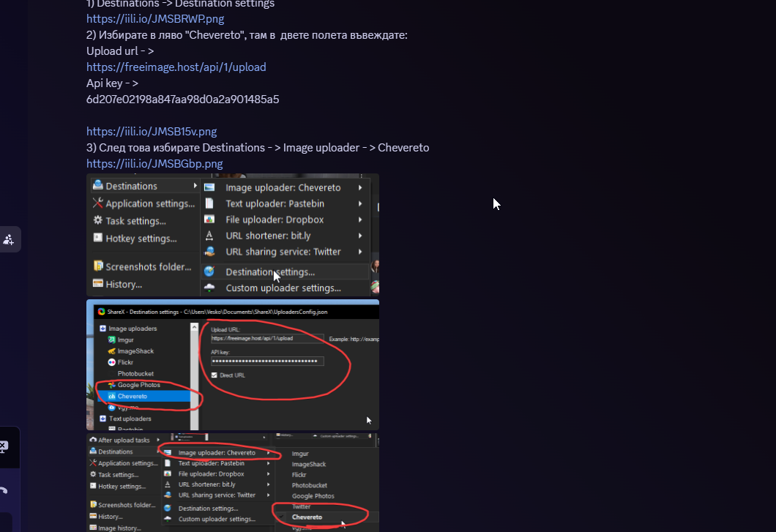The width and height of the screenshot is (776, 532).
Task: Click the stop screen share icon
Action: click(x=3, y=447)
